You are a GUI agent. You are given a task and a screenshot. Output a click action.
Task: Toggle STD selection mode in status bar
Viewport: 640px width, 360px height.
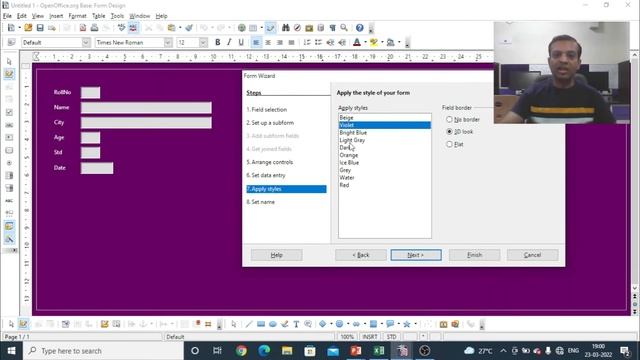391,337
